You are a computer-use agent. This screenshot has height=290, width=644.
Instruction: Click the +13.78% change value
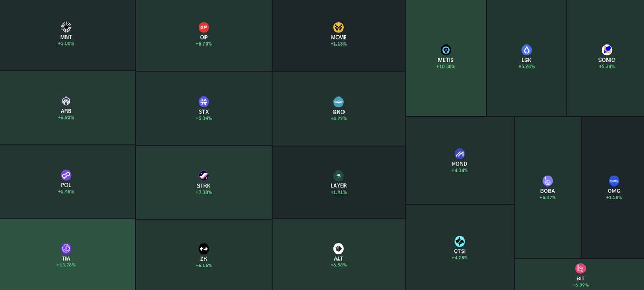(66, 265)
